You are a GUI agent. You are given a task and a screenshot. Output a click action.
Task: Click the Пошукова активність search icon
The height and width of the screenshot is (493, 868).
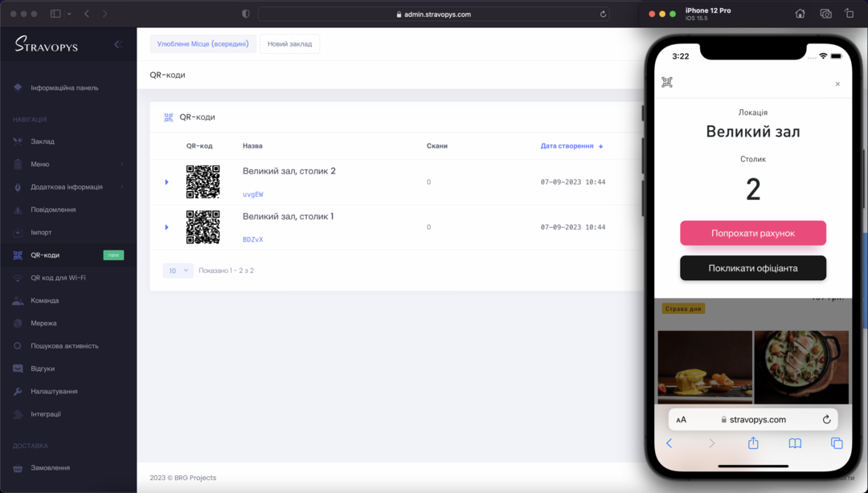click(x=18, y=346)
